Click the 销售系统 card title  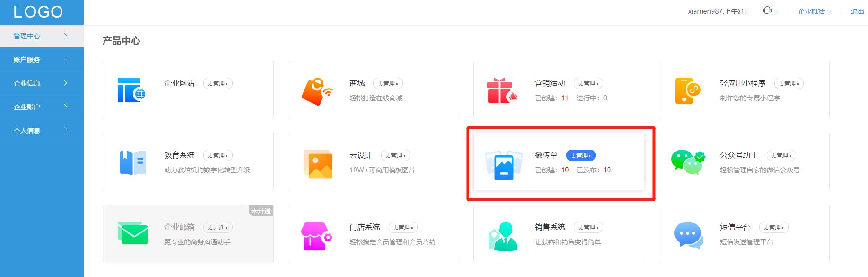[550, 227]
